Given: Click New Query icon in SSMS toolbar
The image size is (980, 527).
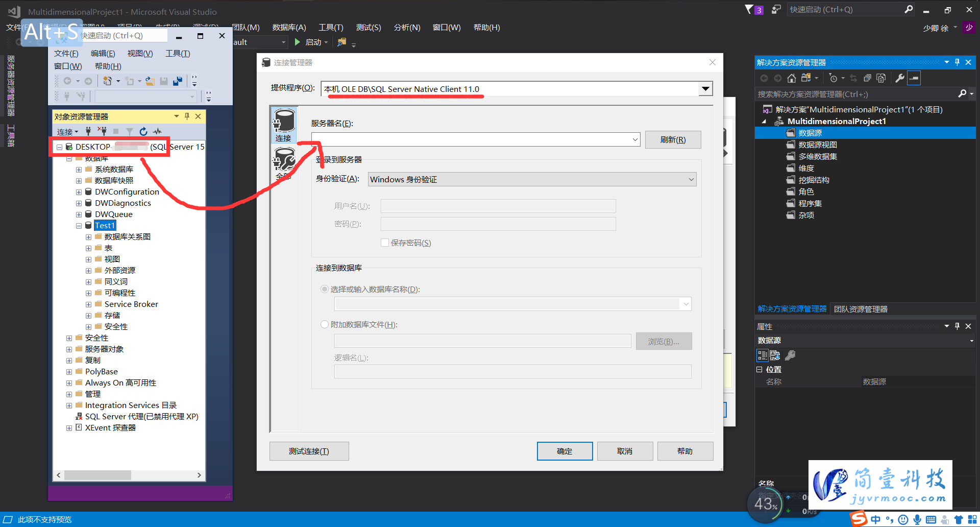Looking at the screenshot, I should (107, 81).
